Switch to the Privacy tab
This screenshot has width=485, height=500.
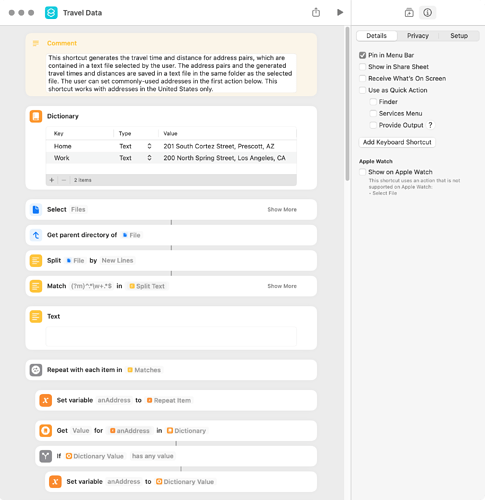click(418, 36)
